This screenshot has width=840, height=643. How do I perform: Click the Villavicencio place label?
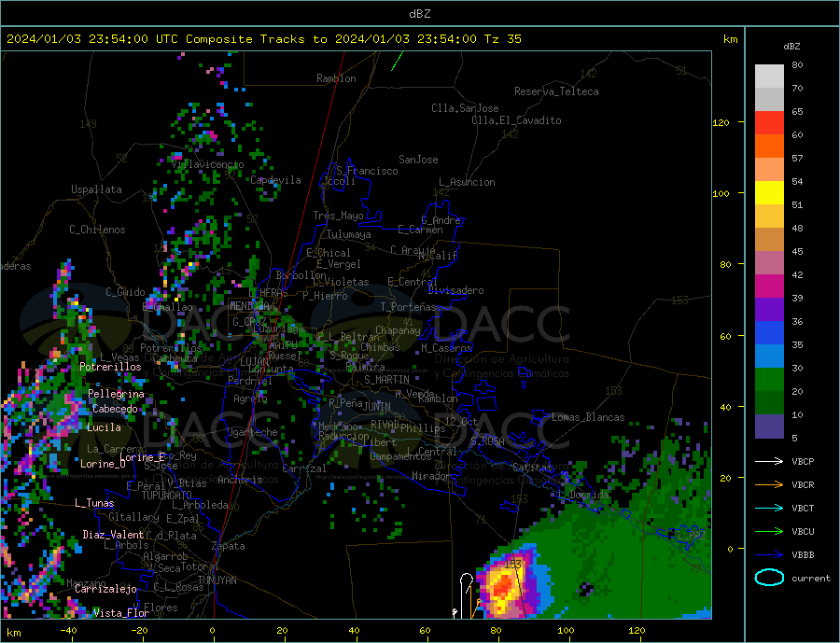207,164
